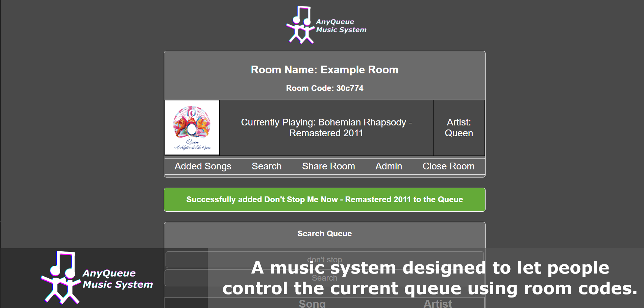Open the Share Room tab

pos(328,166)
